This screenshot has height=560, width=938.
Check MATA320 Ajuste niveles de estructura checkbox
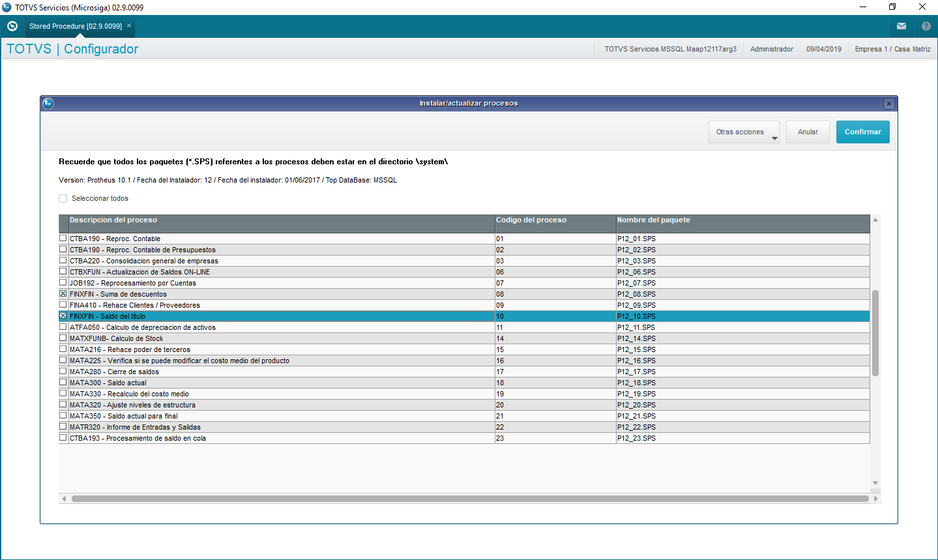tap(63, 405)
